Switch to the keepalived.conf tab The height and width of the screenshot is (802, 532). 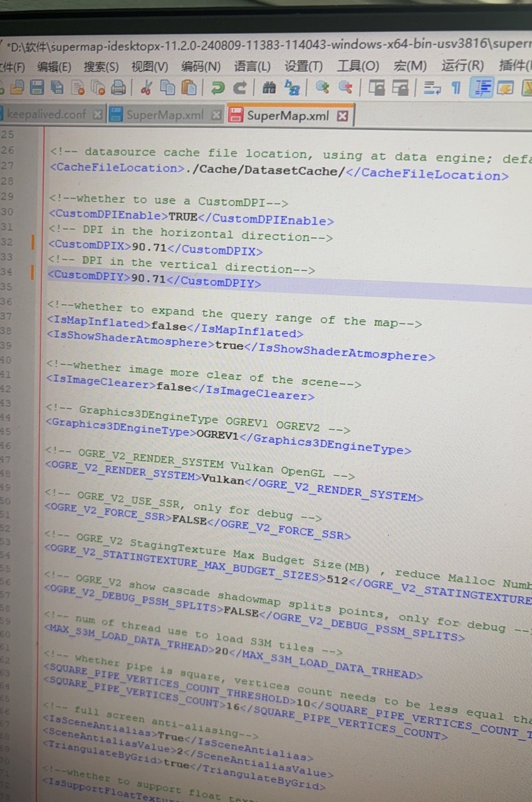pos(47,115)
